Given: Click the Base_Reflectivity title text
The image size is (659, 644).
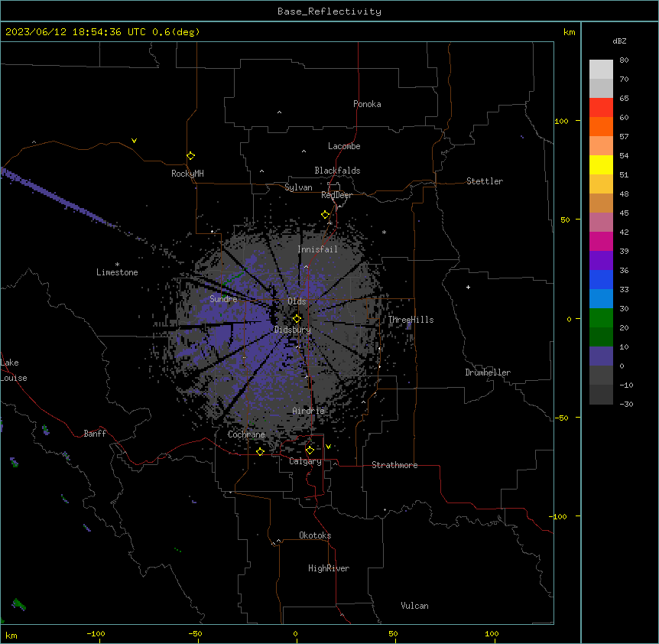Looking at the screenshot, I should tap(329, 11).
